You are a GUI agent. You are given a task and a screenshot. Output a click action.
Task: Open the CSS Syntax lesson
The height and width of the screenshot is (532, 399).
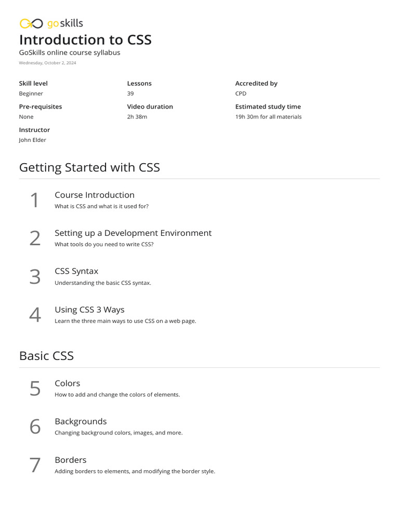tap(76, 271)
